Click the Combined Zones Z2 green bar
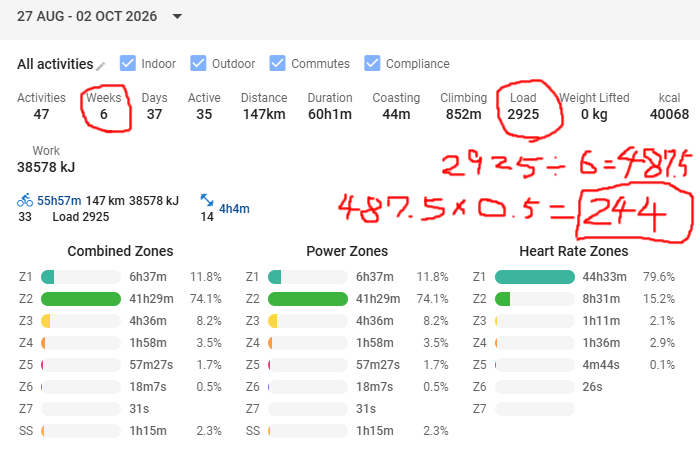Viewport: 700px width, 451px height. tap(81, 299)
